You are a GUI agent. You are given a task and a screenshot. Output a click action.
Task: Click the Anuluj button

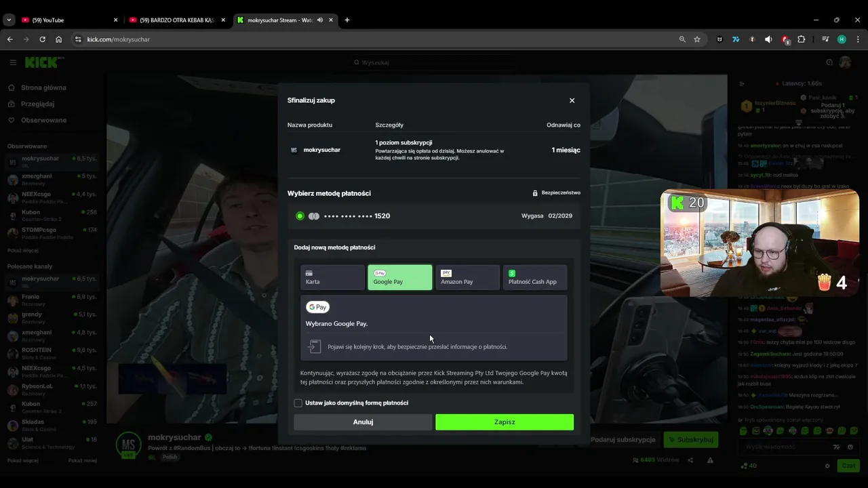(363, 422)
